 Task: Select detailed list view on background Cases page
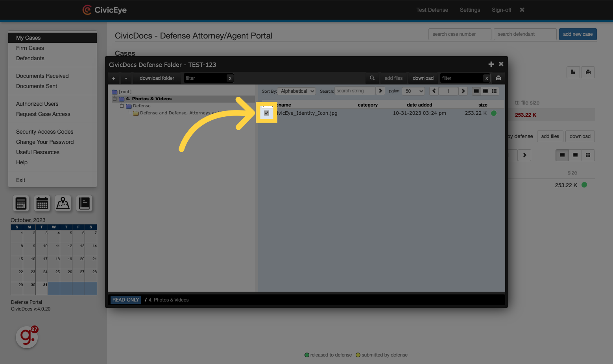tap(562, 155)
